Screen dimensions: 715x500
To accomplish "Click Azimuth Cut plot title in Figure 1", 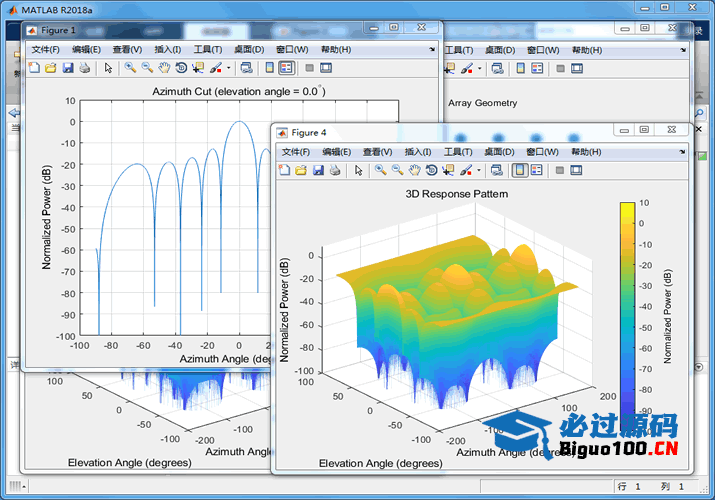I will click(238, 91).
